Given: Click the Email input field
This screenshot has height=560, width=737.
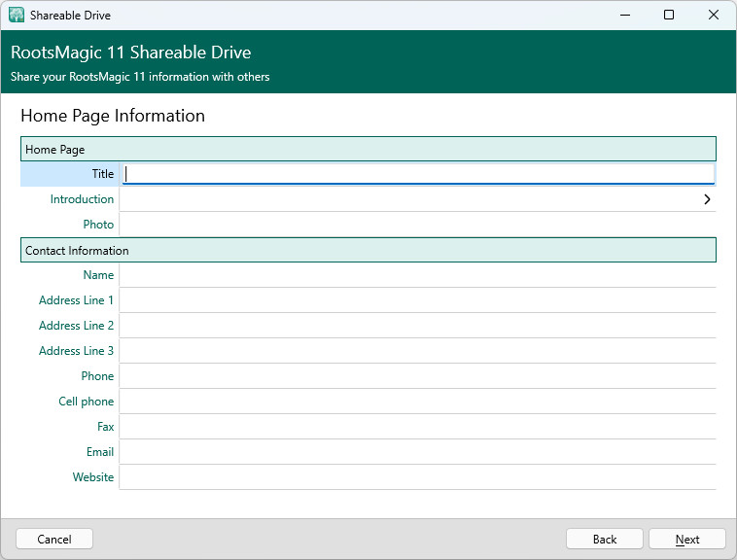Looking at the screenshot, I should pyautogui.click(x=418, y=452).
